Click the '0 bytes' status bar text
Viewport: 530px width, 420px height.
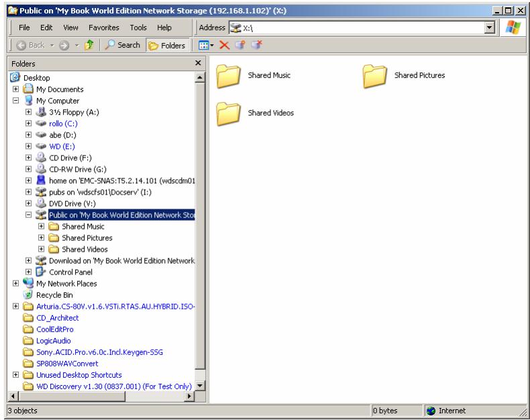pos(385,411)
